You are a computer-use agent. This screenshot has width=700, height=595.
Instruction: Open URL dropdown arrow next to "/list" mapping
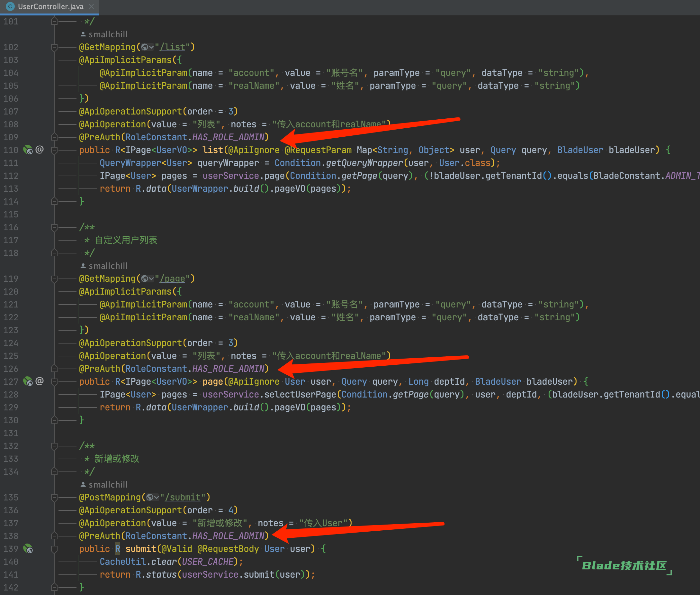[x=151, y=47]
